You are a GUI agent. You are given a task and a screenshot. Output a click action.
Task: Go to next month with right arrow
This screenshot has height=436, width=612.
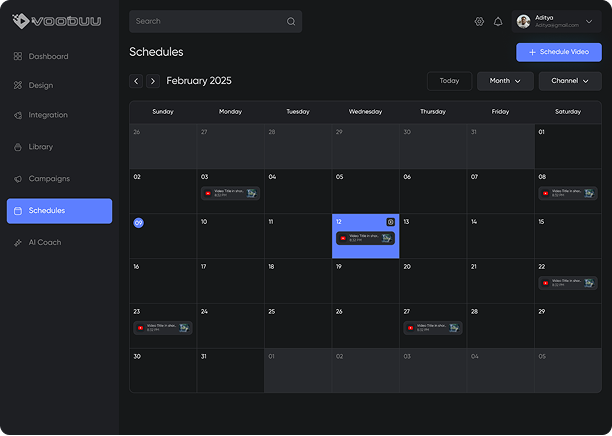pos(153,81)
